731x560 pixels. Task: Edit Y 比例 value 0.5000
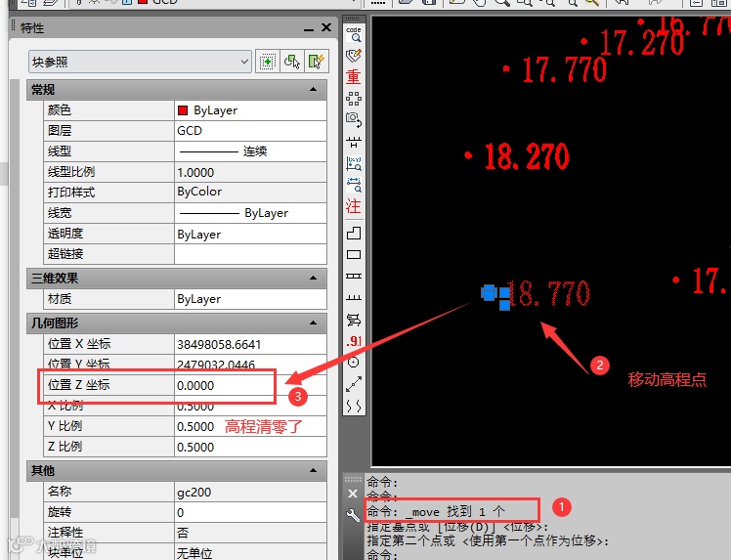pyautogui.click(x=250, y=426)
